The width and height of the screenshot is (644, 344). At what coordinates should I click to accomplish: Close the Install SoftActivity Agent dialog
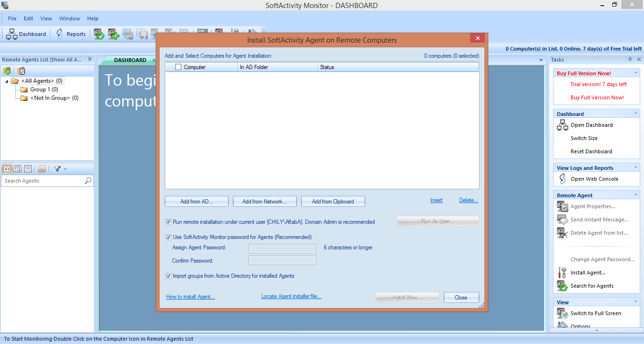[477, 38]
